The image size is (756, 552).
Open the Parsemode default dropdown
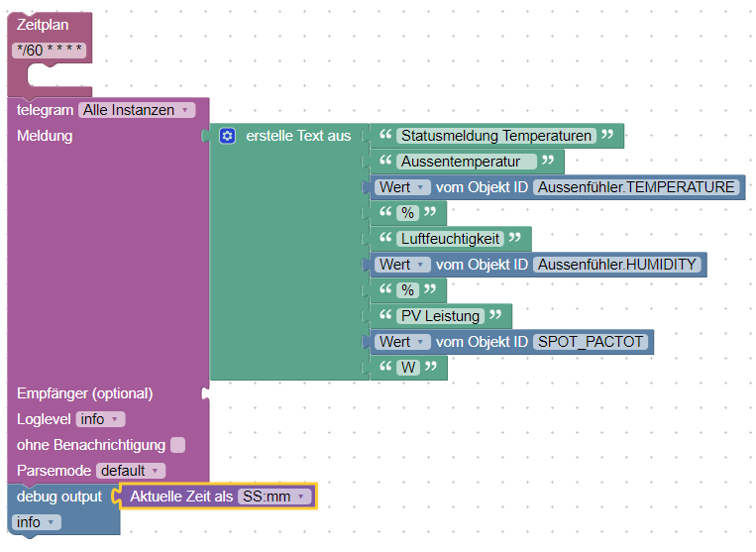tap(131, 471)
